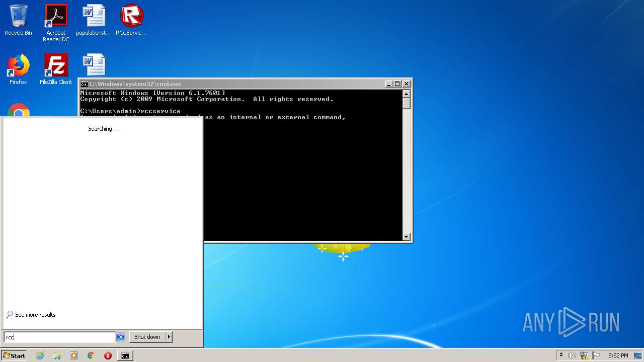The width and height of the screenshot is (644, 362).
Task: Open the unnamed Word document icon below populationst
Action: 94,65
